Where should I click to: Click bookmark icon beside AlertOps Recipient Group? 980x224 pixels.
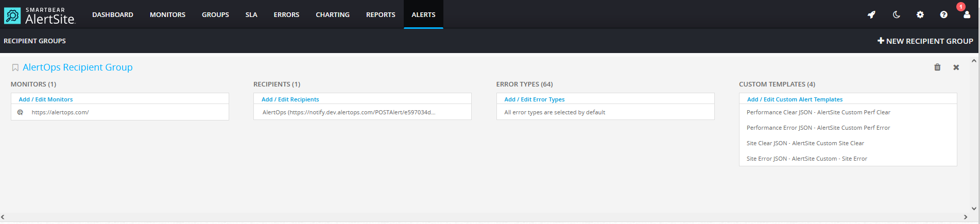pyautogui.click(x=15, y=67)
